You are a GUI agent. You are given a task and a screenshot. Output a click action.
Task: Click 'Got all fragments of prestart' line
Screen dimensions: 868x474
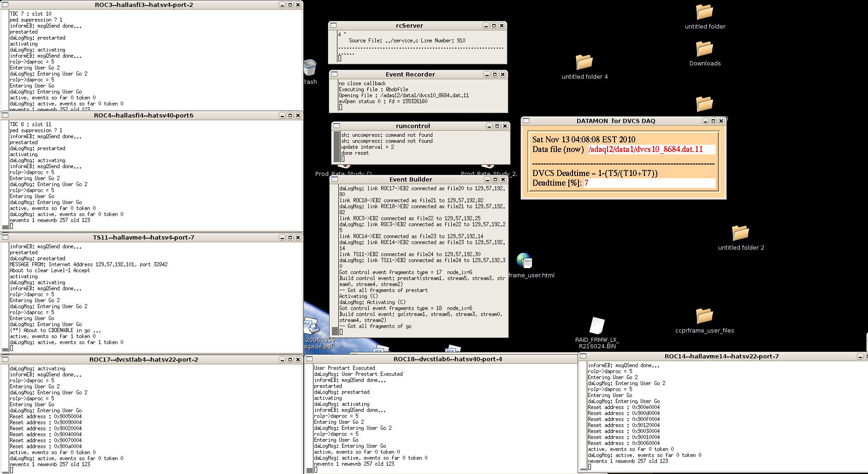coord(384,290)
